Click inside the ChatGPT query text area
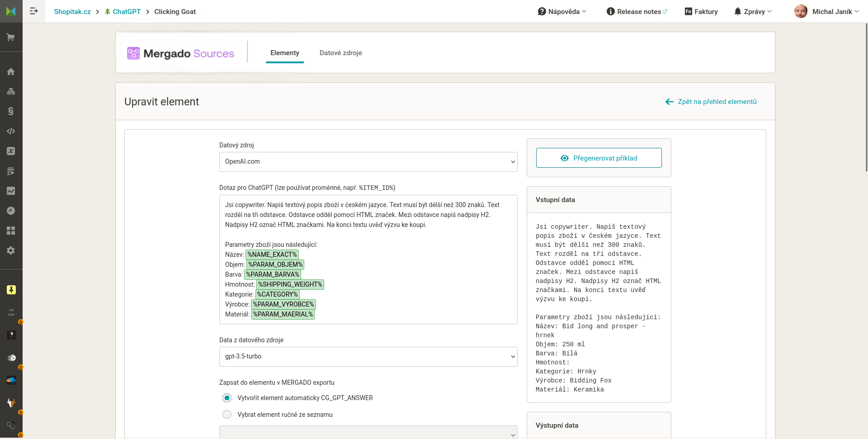 (368, 260)
